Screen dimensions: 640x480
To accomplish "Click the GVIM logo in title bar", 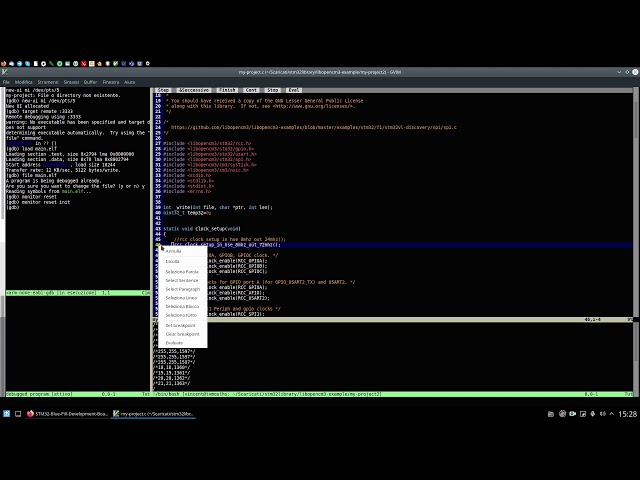I will point(4,72).
